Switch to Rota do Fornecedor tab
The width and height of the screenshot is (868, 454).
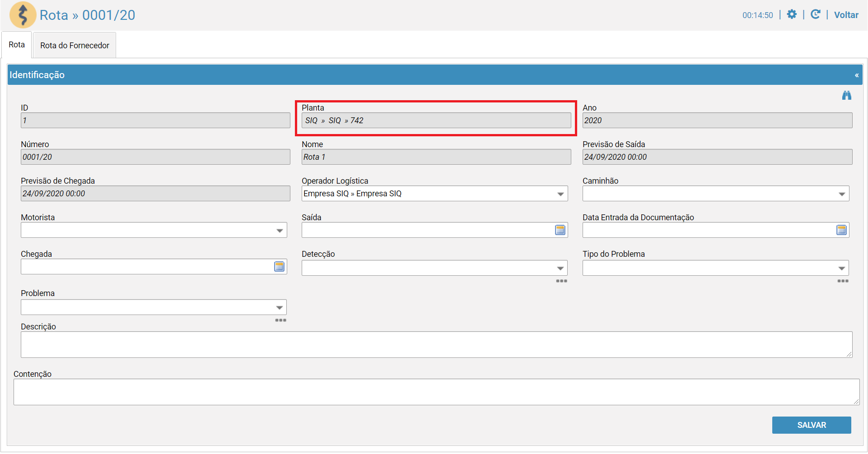pyautogui.click(x=75, y=45)
